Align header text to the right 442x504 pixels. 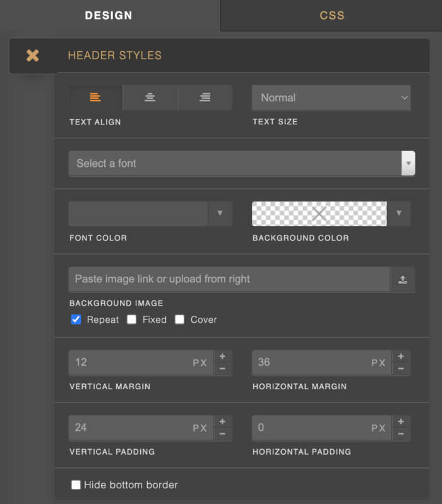point(205,98)
